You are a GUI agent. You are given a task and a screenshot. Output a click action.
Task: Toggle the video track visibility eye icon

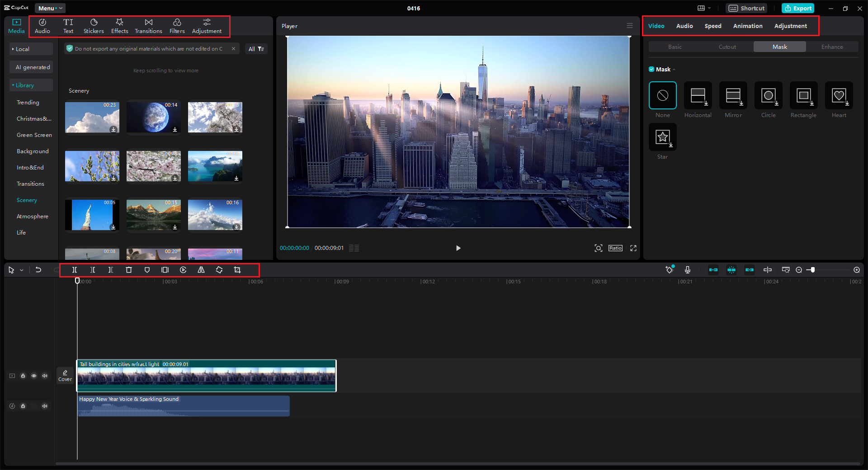(34, 376)
